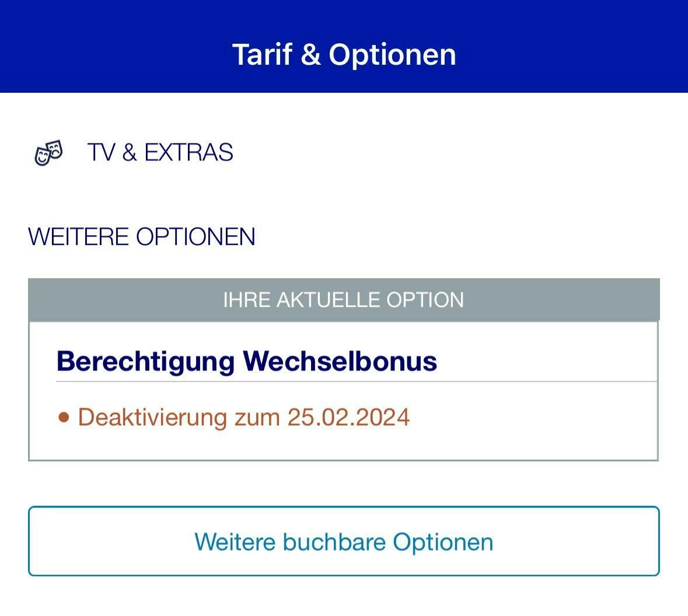Select the word EXTRAS beside the masks icon
Viewport: 688px width, 616px height.
point(188,153)
